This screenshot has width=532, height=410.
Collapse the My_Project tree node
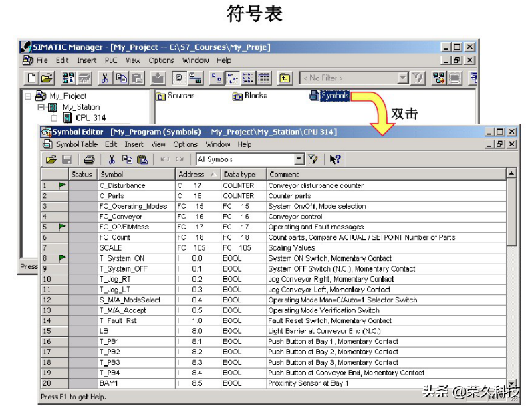pyautogui.click(x=28, y=96)
